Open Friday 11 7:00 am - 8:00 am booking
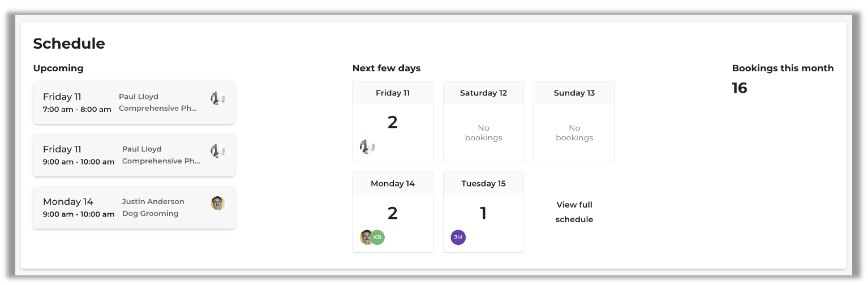The width and height of the screenshot is (868, 285). pyautogui.click(x=134, y=102)
